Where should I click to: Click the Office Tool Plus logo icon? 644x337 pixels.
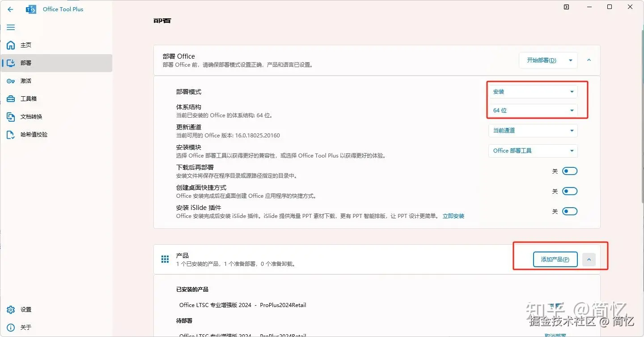[x=31, y=9]
